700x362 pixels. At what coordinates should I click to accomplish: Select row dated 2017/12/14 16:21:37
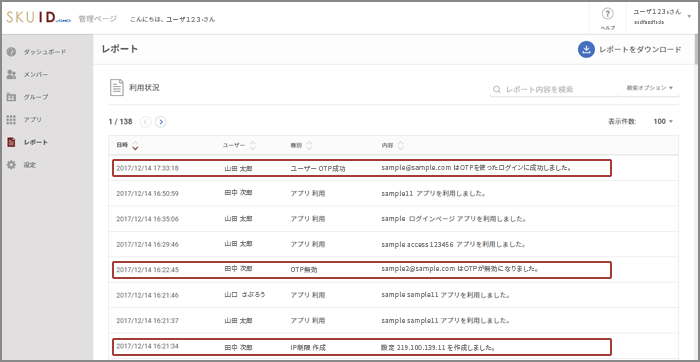(x=393, y=320)
